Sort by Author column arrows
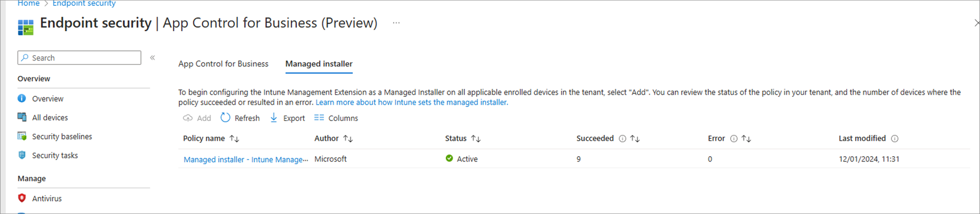Image resolution: width=980 pixels, height=214 pixels. (x=348, y=139)
